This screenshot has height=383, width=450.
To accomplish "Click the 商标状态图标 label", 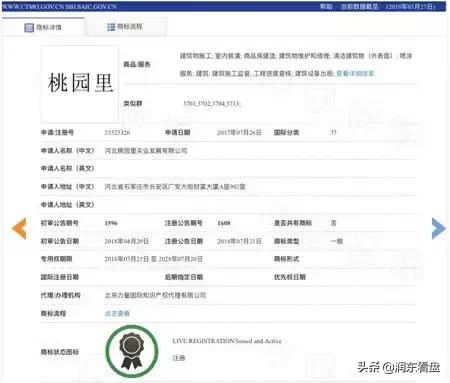I will tap(60, 352).
